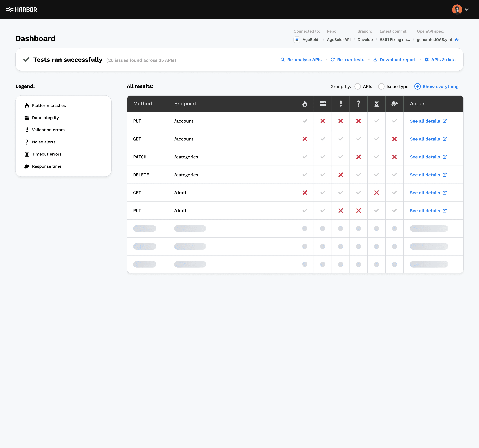Select the Issue type radio button
This screenshot has width=479, height=448.
point(381,86)
